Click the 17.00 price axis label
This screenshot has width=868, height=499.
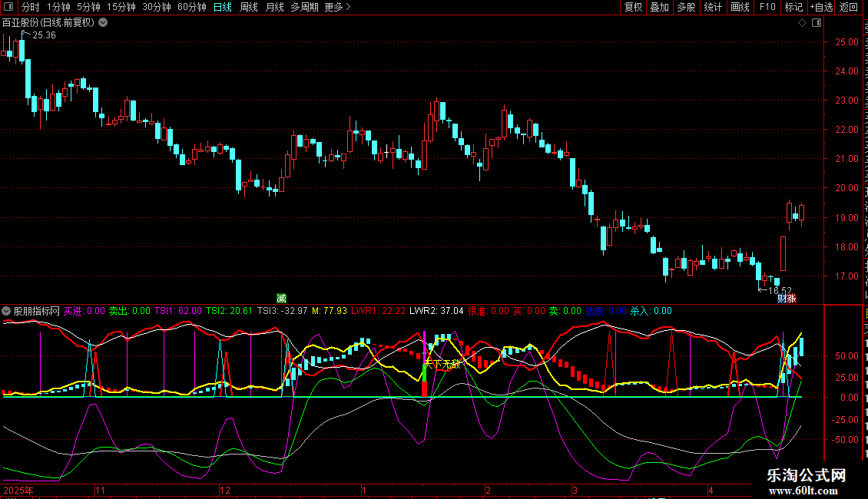847,276
